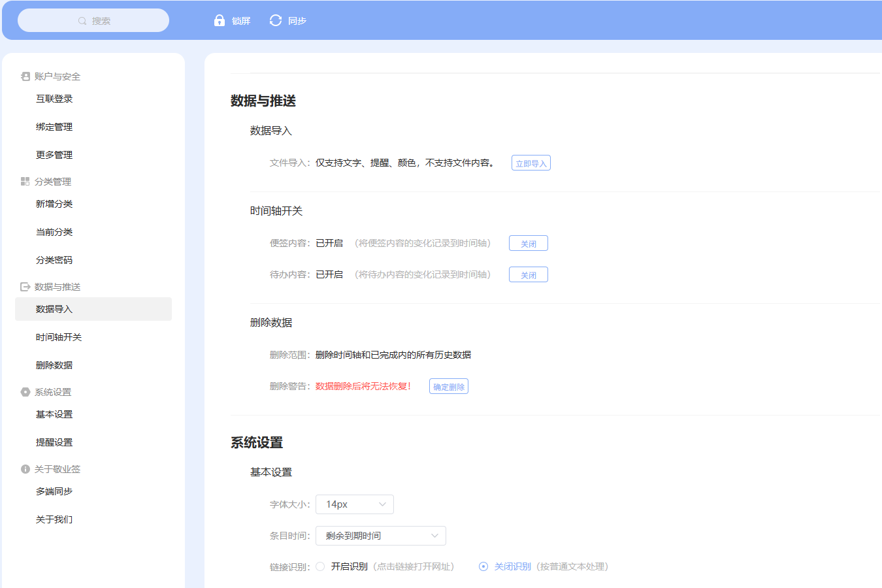Screen dimensions: 882x588
Task: Open the 条目时间 dropdown
Action: click(380, 535)
